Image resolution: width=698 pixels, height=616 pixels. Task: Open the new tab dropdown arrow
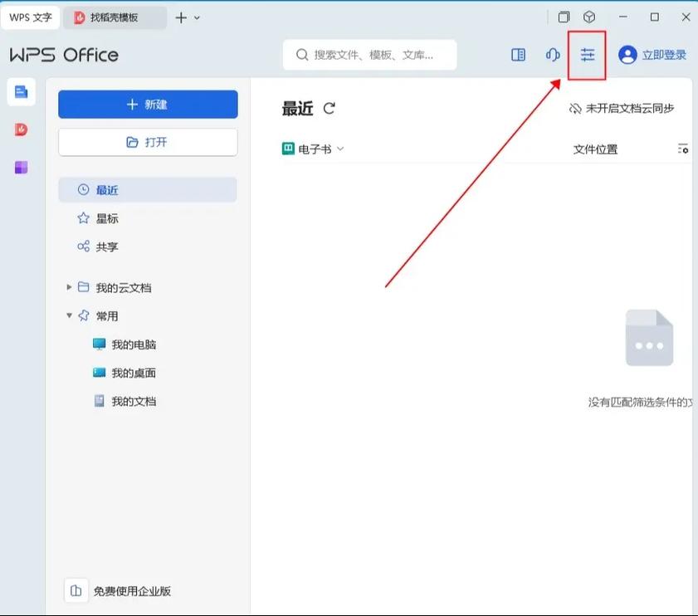pos(197,17)
